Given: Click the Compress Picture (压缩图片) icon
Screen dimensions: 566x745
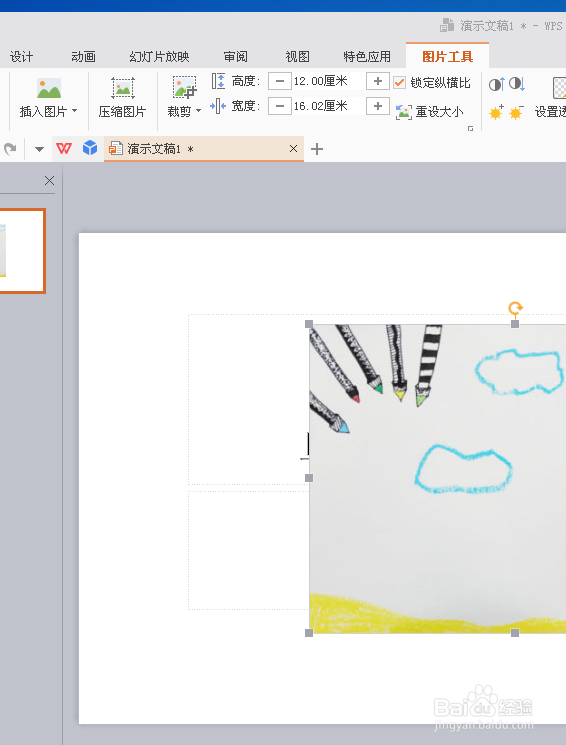Looking at the screenshot, I should coord(123,88).
